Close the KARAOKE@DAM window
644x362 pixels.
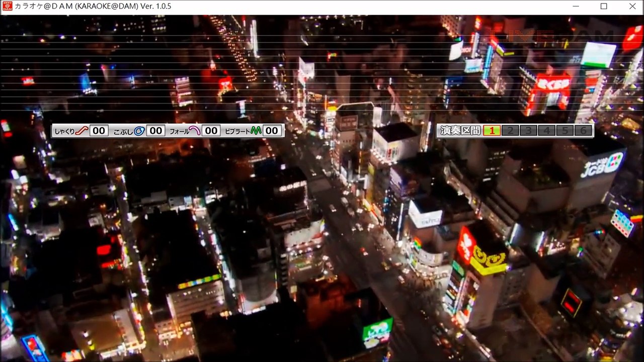coord(632,7)
